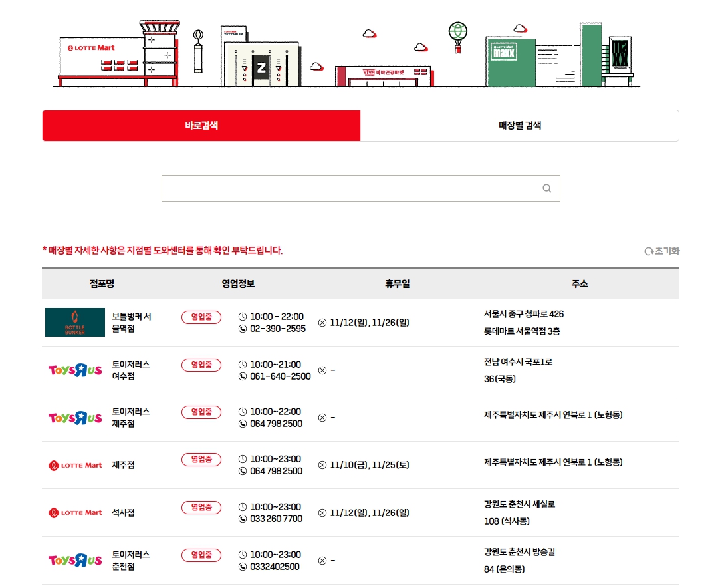
Task: Click clock icon beside 10:00~21:00
Action: pyautogui.click(x=242, y=365)
